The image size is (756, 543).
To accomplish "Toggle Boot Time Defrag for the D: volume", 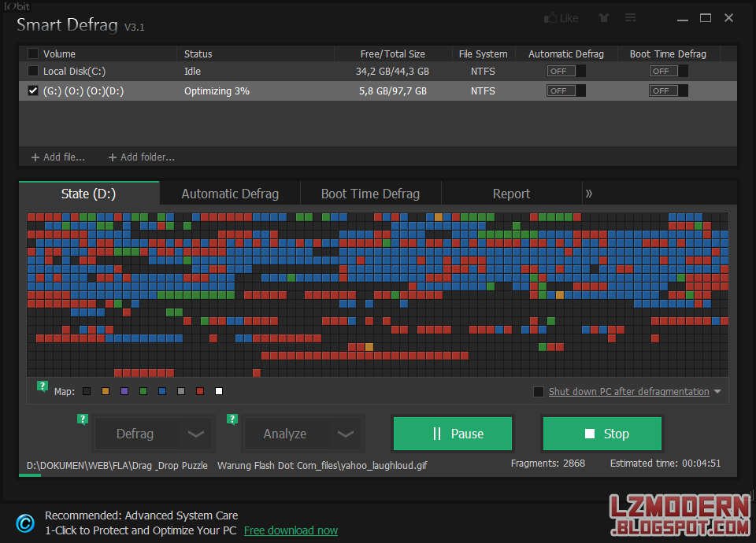I will point(669,90).
